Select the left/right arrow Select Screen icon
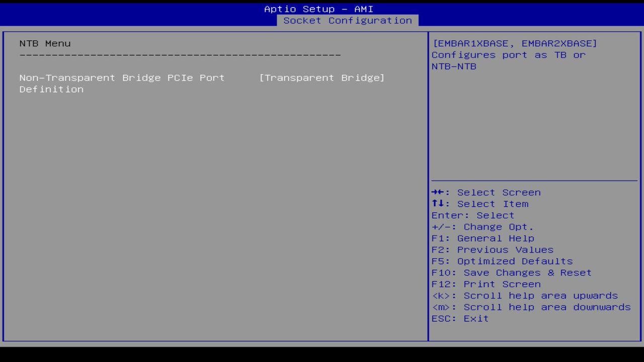The image size is (644, 362). (439, 192)
